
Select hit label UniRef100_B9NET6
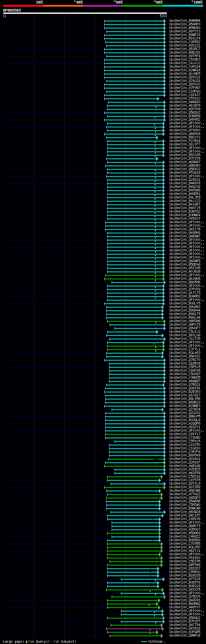click(185, 35)
